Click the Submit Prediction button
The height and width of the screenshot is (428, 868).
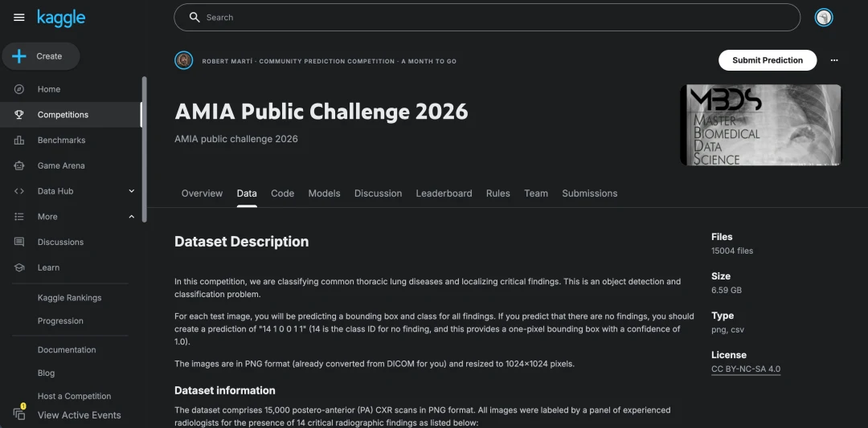pyautogui.click(x=768, y=60)
